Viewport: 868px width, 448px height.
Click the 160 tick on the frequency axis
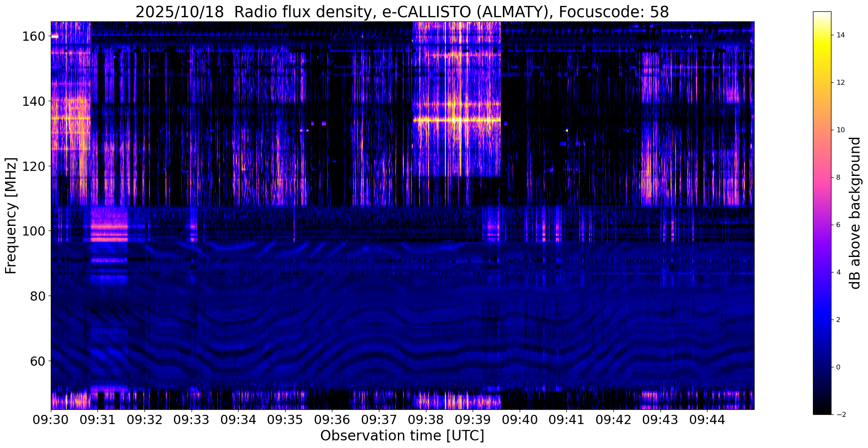click(x=34, y=37)
